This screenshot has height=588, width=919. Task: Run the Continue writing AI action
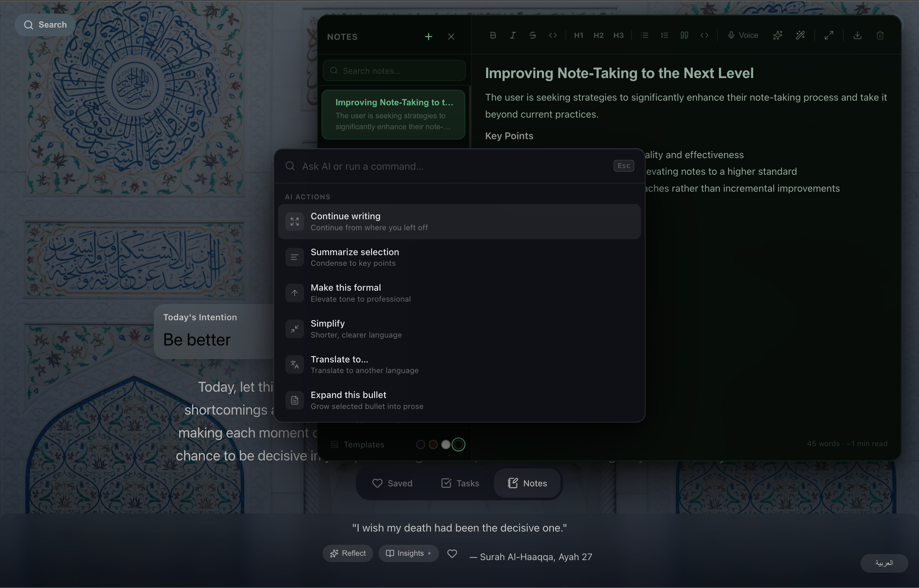(x=459, y=222)
